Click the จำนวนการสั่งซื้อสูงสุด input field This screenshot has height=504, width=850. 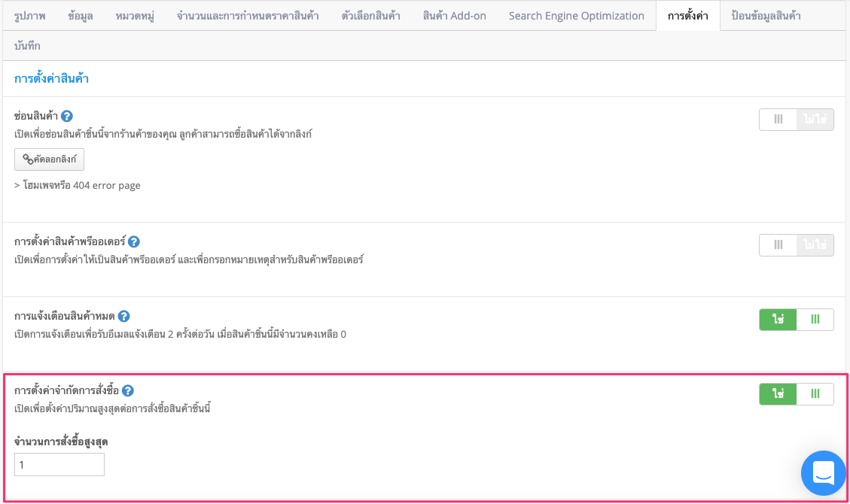59,464
